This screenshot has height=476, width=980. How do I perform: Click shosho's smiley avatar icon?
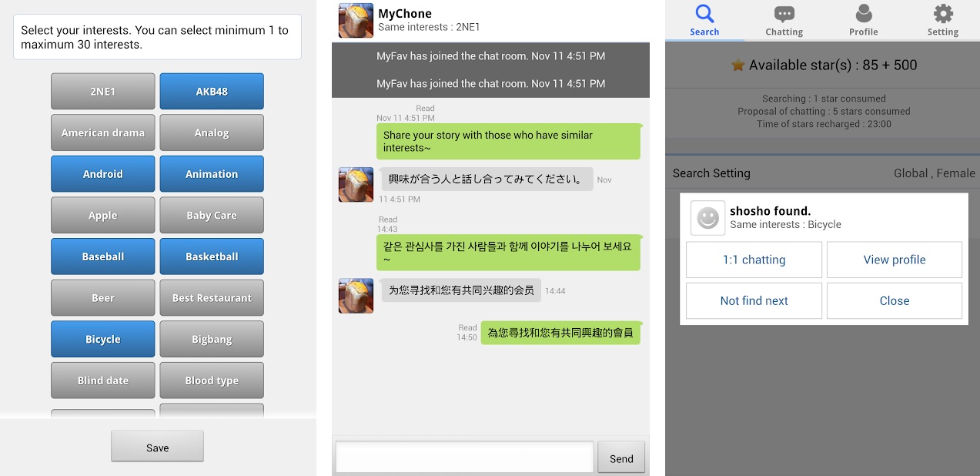(x=707, y=218)
